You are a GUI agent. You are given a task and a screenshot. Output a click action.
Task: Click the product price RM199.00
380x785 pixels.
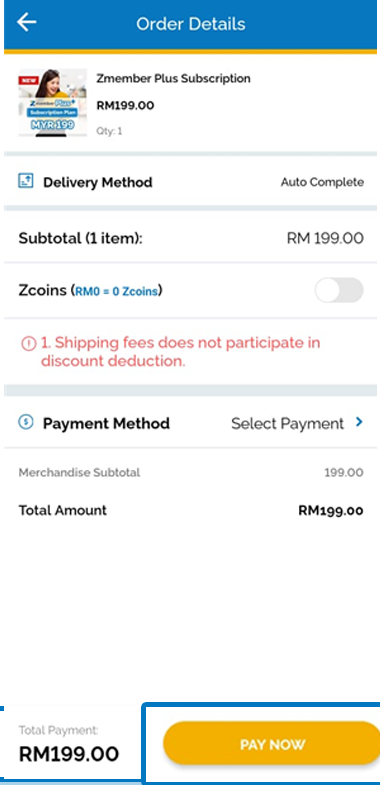[x=125, y=106]
